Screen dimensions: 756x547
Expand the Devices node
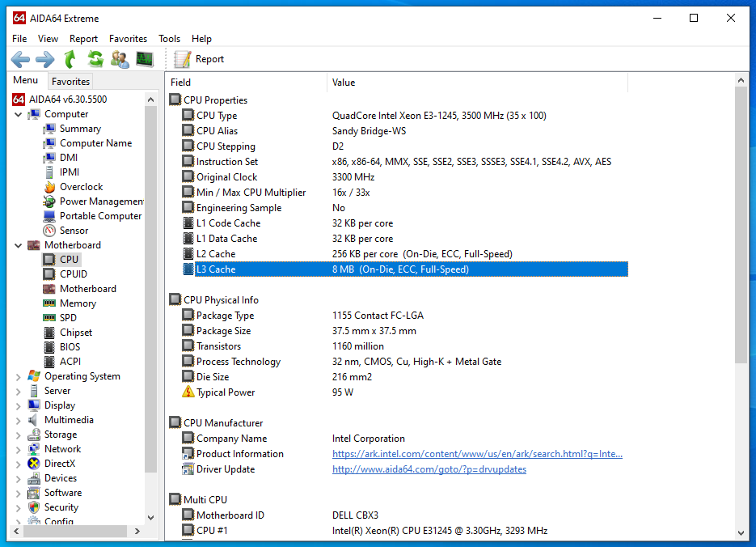click(19, 478)
